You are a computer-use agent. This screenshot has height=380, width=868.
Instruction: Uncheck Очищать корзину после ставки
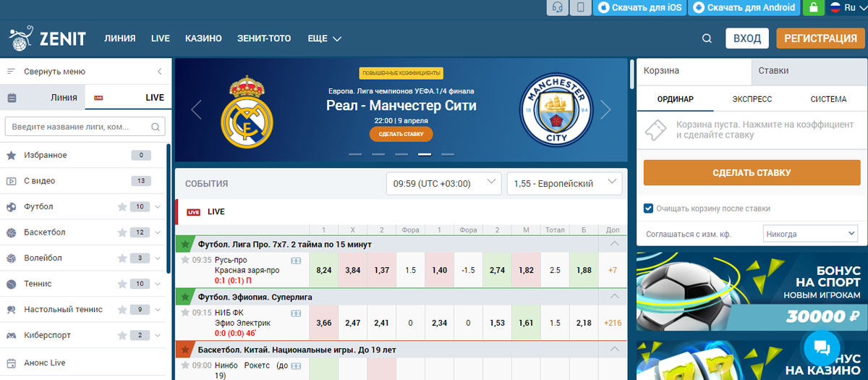click(x=649, y=208)
